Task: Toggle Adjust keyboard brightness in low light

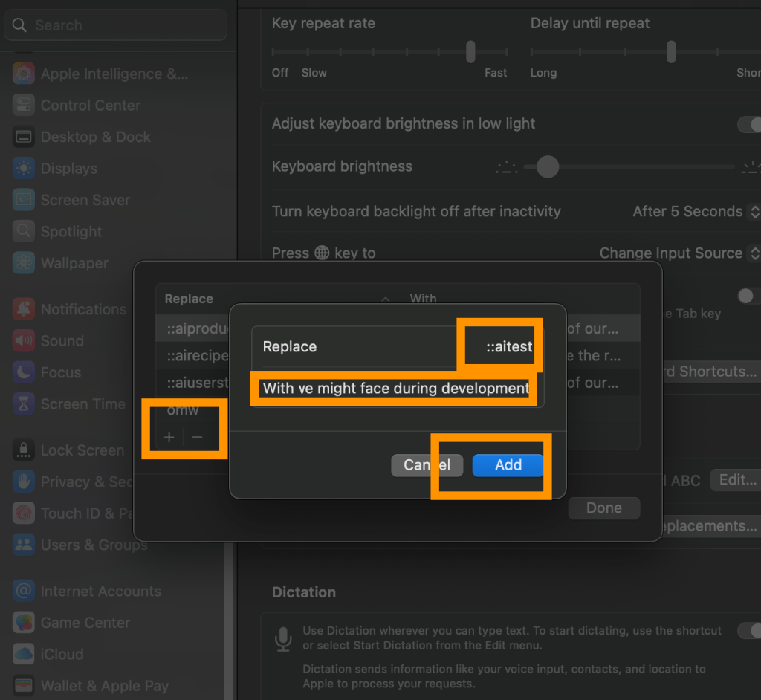Action: tap(749, 124)
